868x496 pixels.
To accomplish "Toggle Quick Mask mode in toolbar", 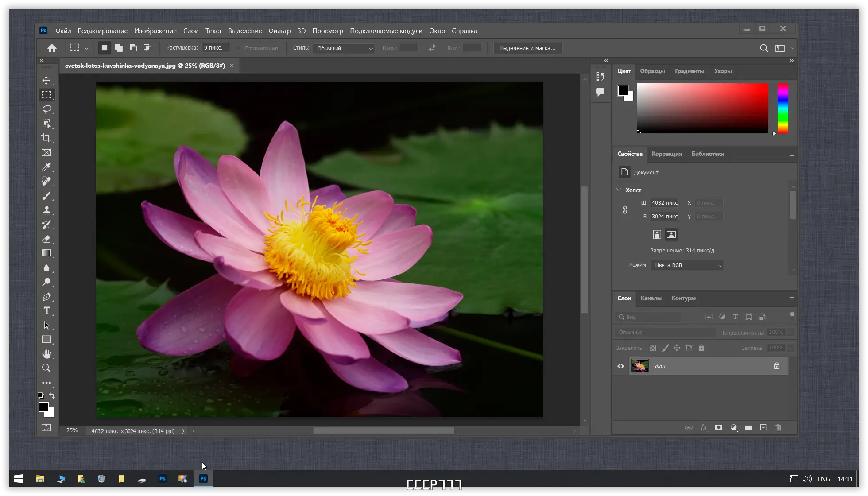I will pos(46,428).
